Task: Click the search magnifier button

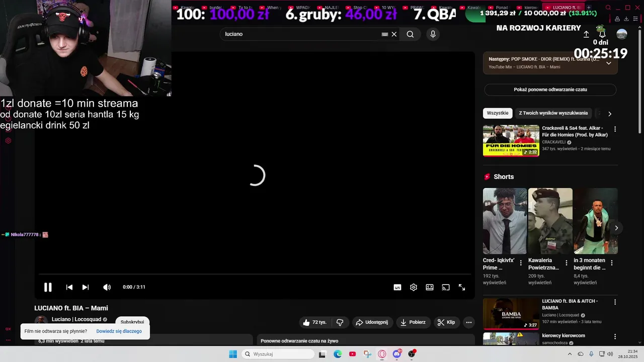Action: 410,34
